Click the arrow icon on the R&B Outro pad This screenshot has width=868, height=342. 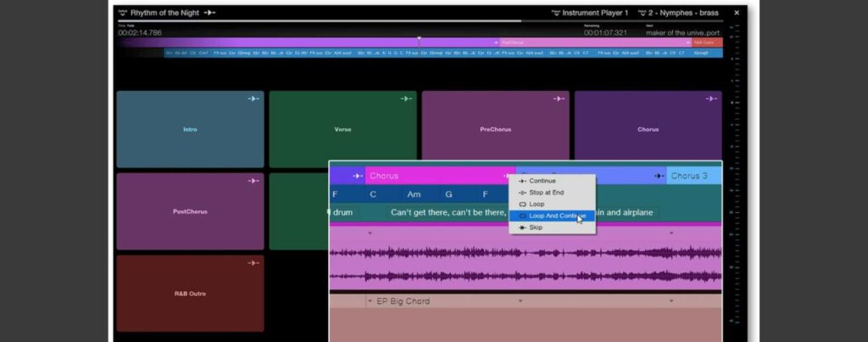click(x=253, y=263)
